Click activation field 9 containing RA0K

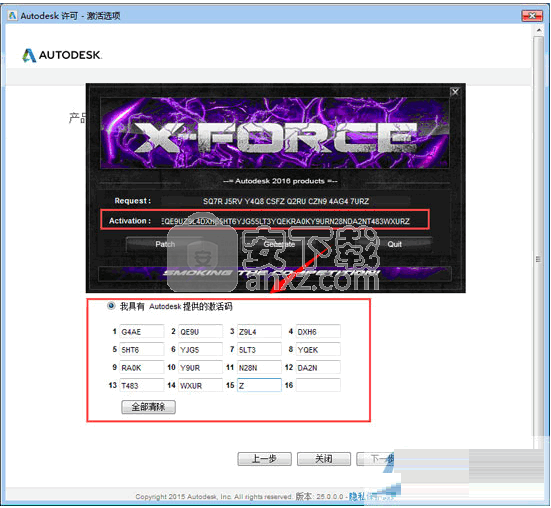[x=142, y=367]
